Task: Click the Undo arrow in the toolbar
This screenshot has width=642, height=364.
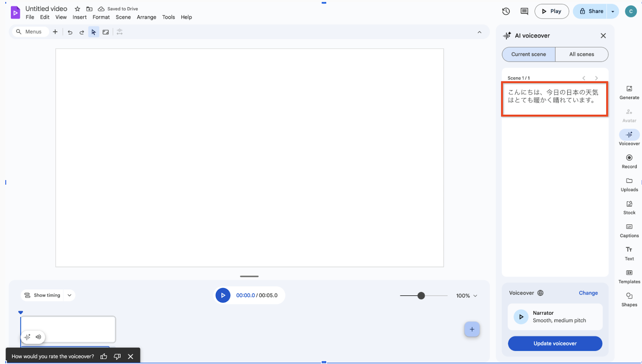Action: [70, 32]
